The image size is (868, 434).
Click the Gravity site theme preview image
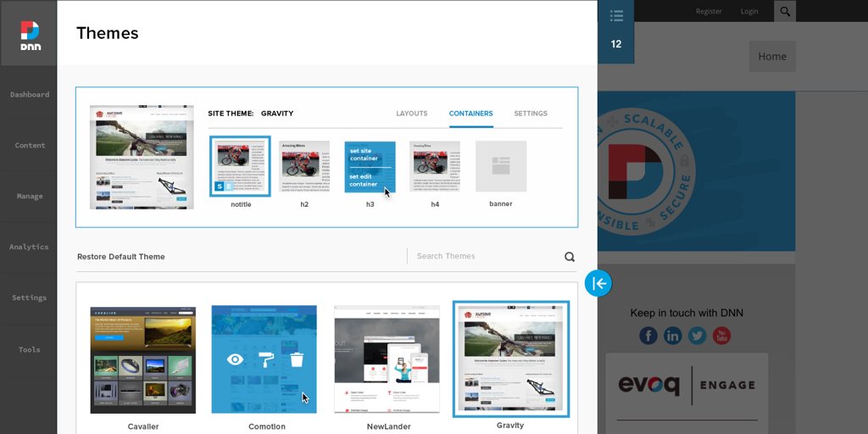pyautogui.click(x=142, y=157)
